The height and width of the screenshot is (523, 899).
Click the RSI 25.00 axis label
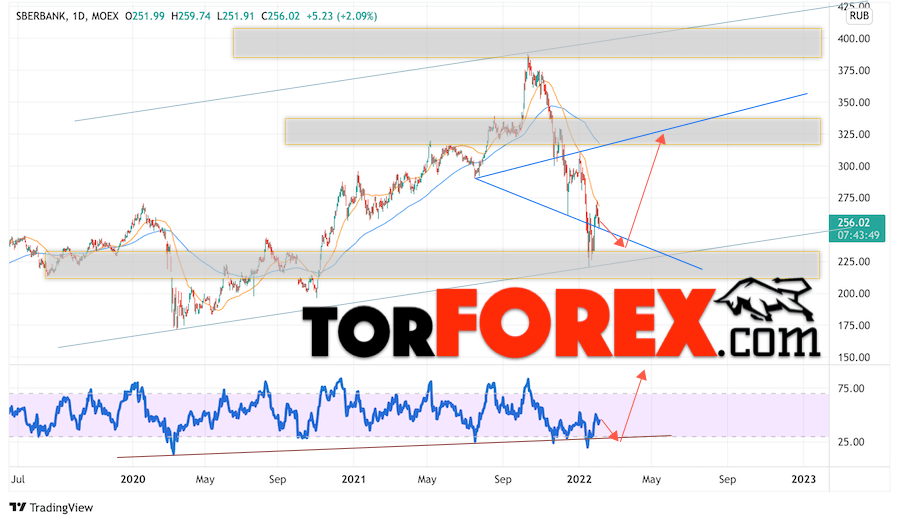click(851, 442)
